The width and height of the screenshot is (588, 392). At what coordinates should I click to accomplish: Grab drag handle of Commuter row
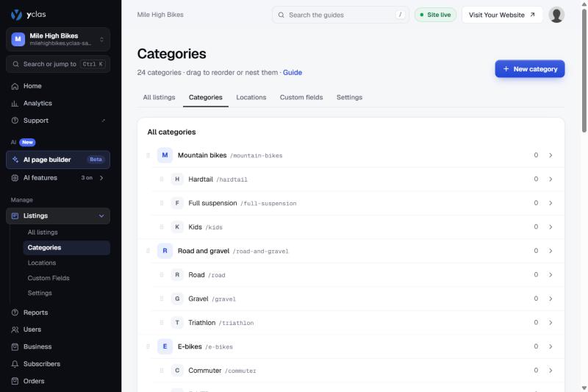tap(162, 371)
